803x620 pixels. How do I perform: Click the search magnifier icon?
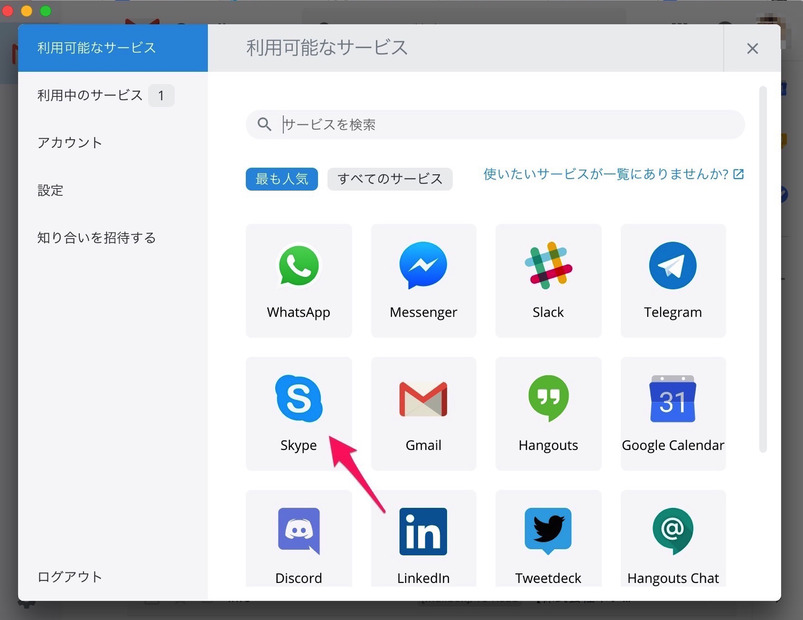264,124
